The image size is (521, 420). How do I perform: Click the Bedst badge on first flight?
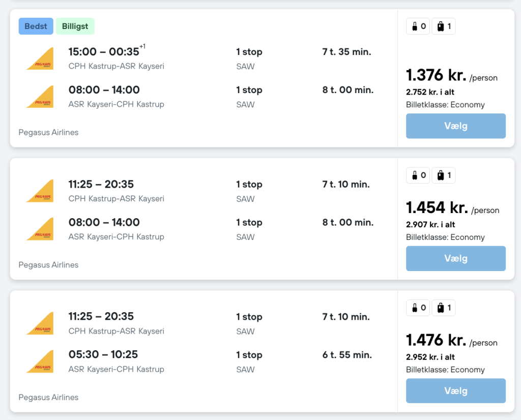[36, 26]
